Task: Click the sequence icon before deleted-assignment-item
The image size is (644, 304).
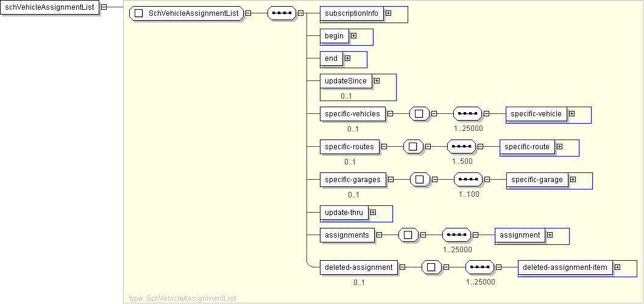Action: tap(480, 267)
